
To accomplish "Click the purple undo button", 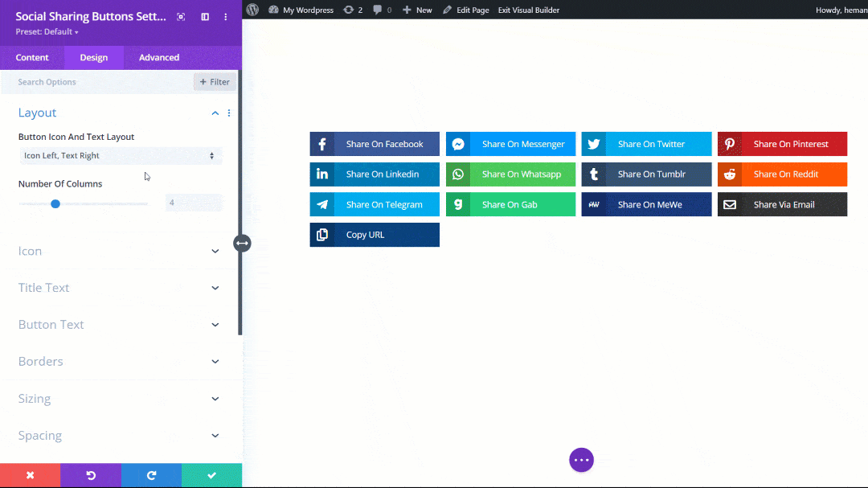I will point(91,475).
